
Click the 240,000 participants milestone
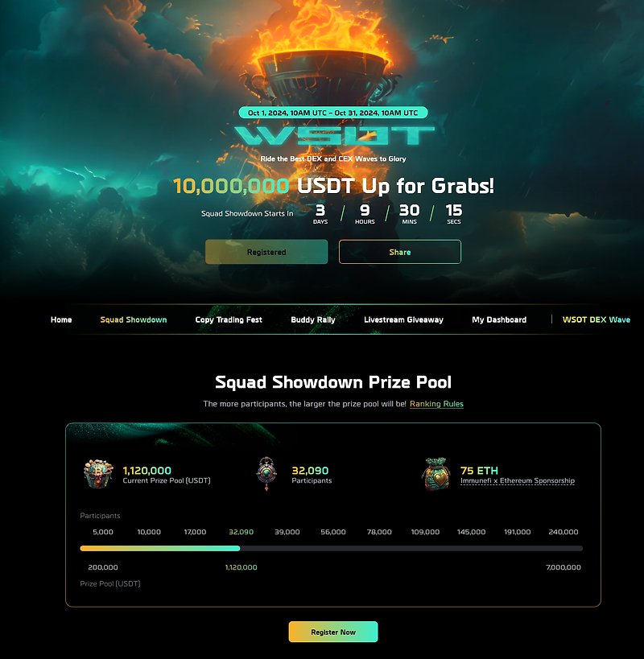coord(563,532)
